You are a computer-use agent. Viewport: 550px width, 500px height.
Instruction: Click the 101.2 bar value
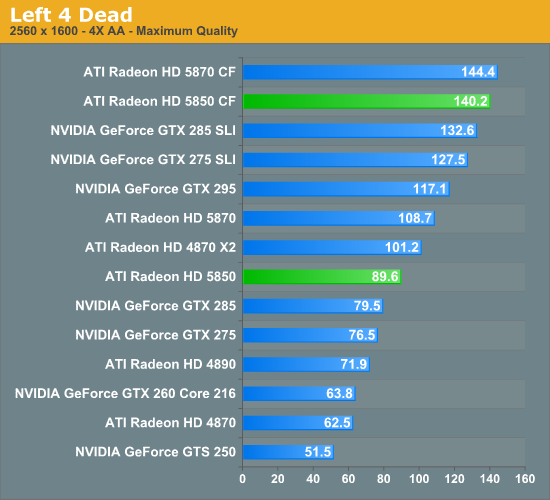pyautogui.click(x=402, y=247)
